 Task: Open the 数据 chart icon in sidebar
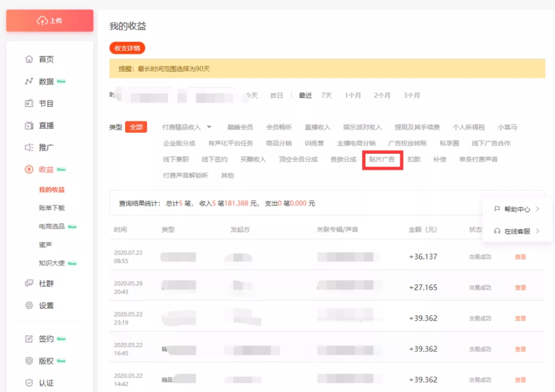point(29,82)
